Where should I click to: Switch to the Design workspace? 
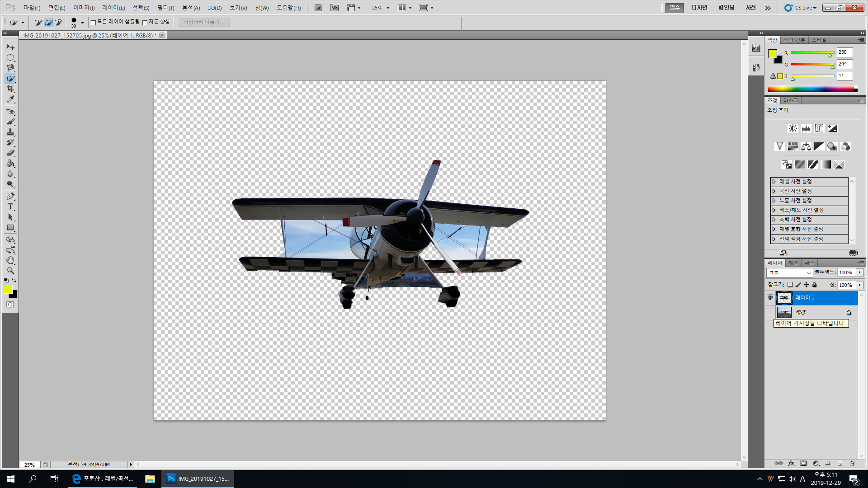click(x=699, y=8)
